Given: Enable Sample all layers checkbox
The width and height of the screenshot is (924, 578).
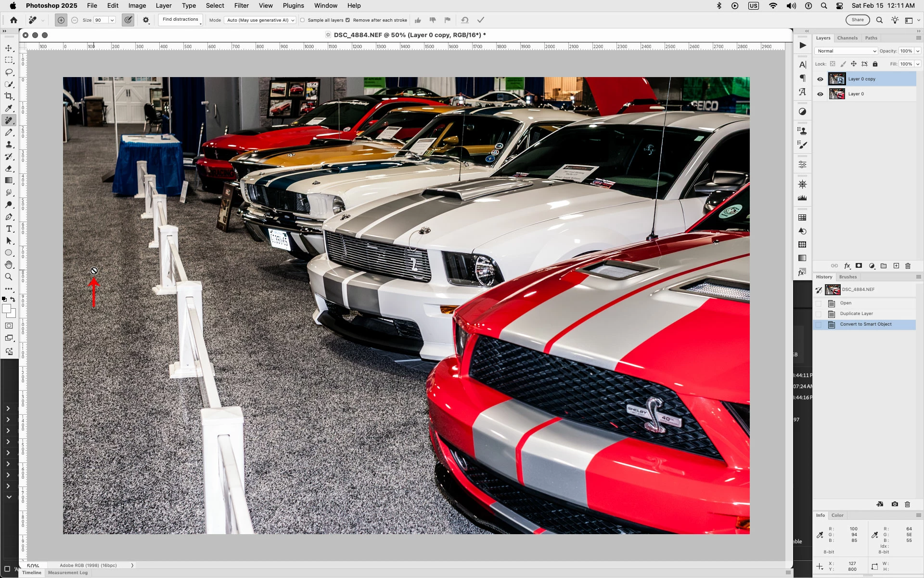Looking at the screenshot, I should (x=303, y=20).
